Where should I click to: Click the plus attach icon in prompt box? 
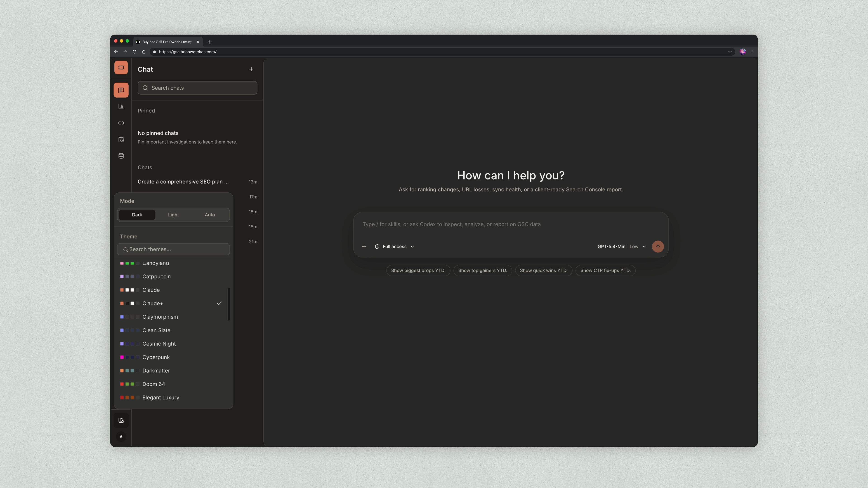[x=364, y=247]
